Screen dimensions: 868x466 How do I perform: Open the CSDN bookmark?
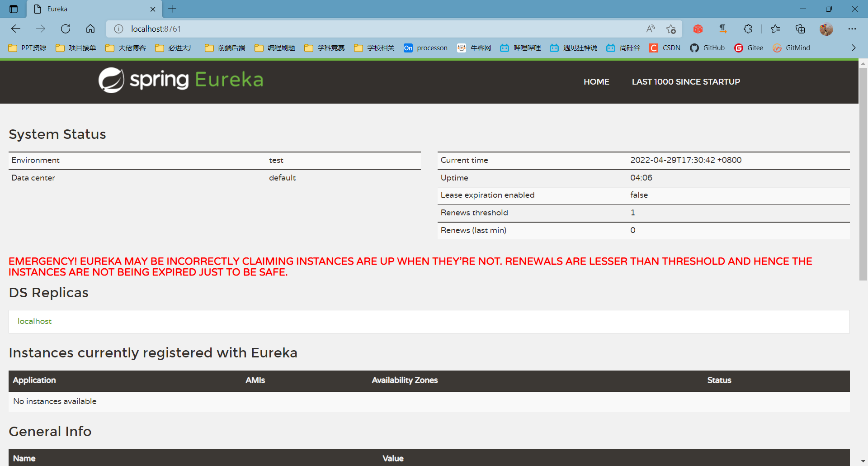(x=665, y=48)
